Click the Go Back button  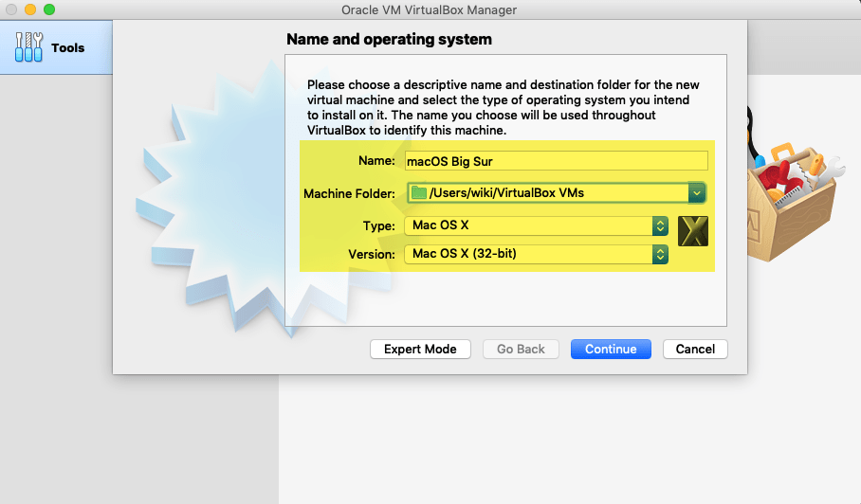click(521, 349)
